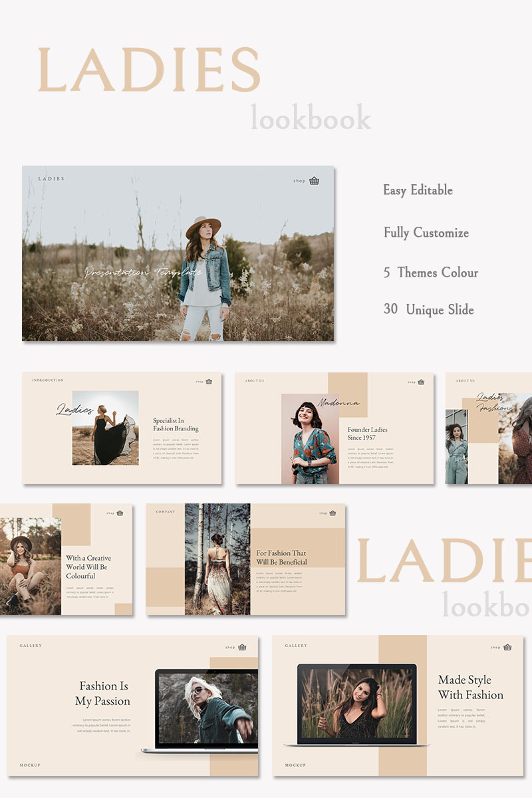Click the 'Fully Customize' feature text
The width and height of the screenshot is (532, 798).
click(x=426, y=233)
